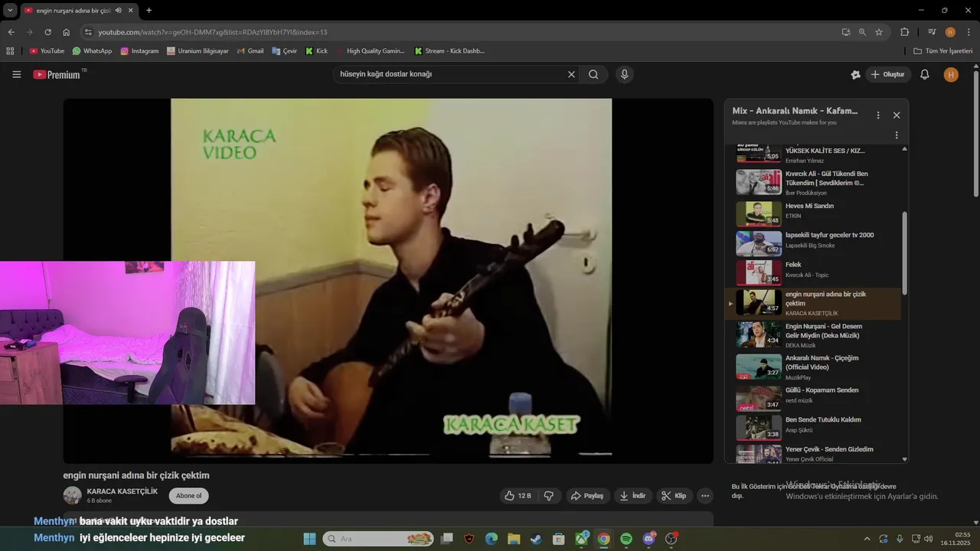980x551 pixels.
Task: Click the Chrome address bar URL
Action: 212,32
